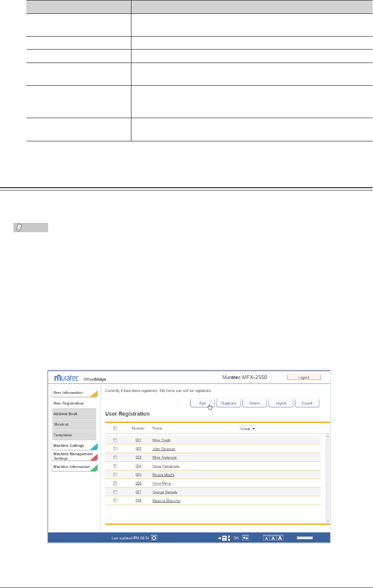The height and width of the screenshot is (588, 373).
Task: Check the box for Mickie Mouth
Action: (x=115, y=474)
